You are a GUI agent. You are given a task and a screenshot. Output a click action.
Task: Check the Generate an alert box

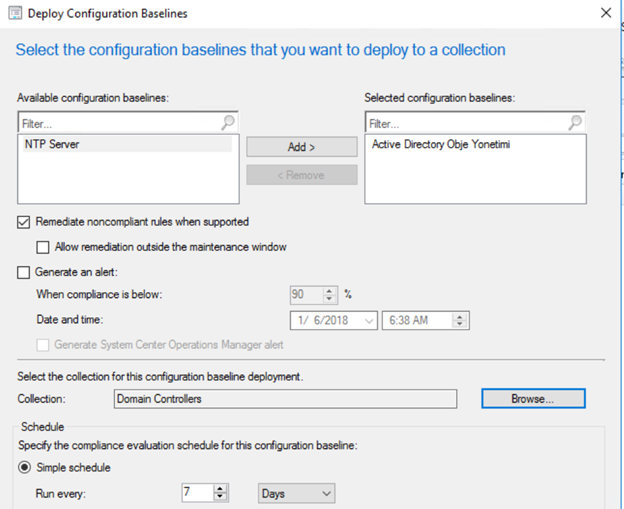click(23, 272)
